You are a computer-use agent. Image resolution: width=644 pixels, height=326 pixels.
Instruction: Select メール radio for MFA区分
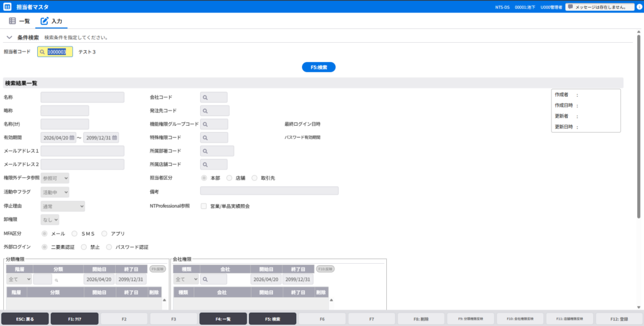tap(45, 233)
